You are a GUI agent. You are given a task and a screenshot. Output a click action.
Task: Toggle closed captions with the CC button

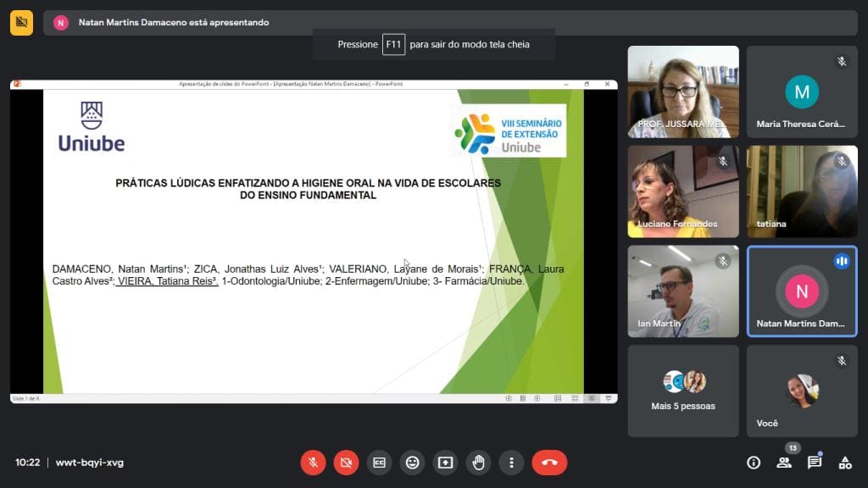point(379,463)
